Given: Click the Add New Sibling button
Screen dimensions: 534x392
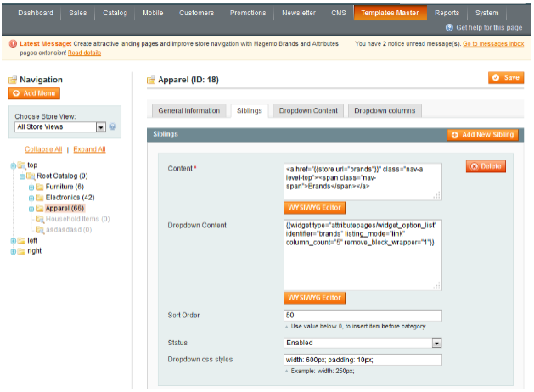Looking at the screenshot, I should [481, 134].
